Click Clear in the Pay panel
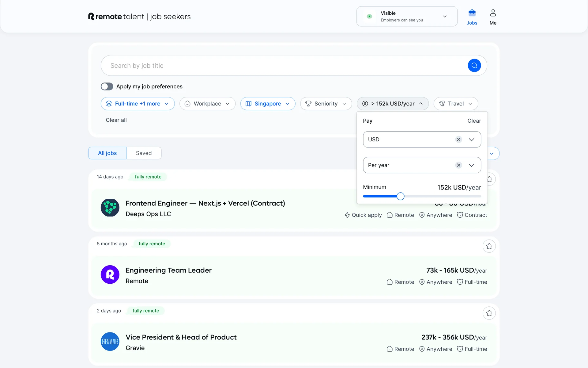588x368 pixels. [474, 121]
